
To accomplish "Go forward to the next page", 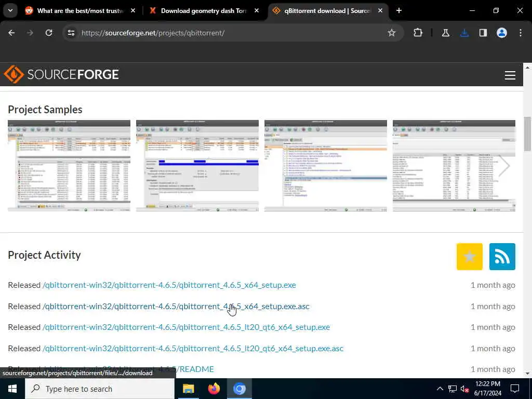I will 30,33.
